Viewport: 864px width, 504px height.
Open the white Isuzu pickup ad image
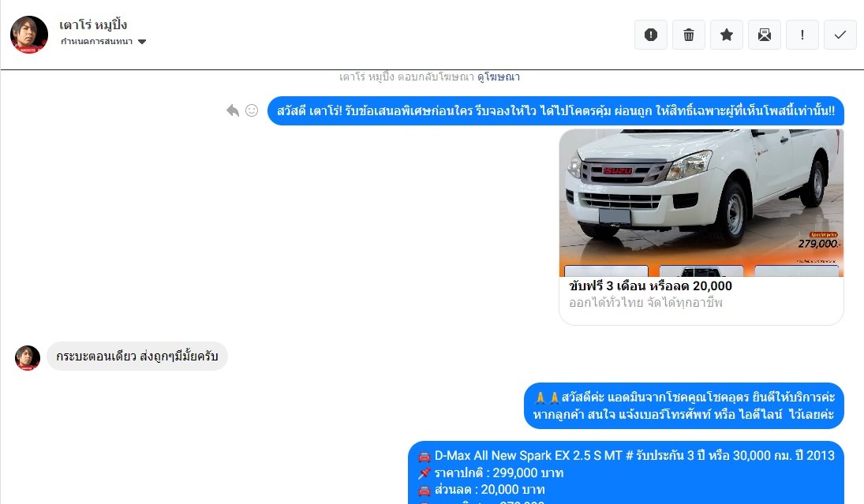[x=701, y=203]
